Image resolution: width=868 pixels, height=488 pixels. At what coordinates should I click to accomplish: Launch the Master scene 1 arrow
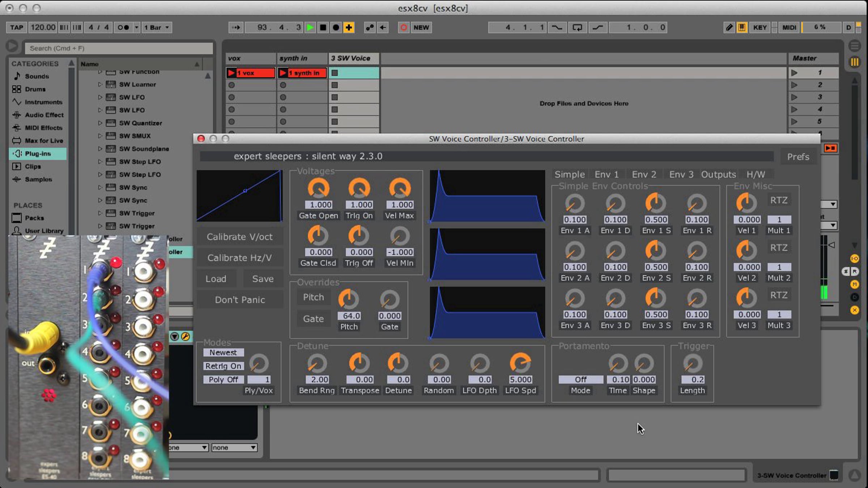coord(794,73)
